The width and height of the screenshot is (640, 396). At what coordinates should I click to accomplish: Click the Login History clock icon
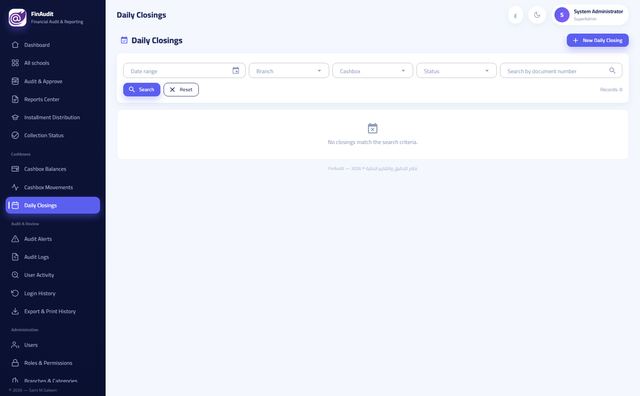pos(15,293)
